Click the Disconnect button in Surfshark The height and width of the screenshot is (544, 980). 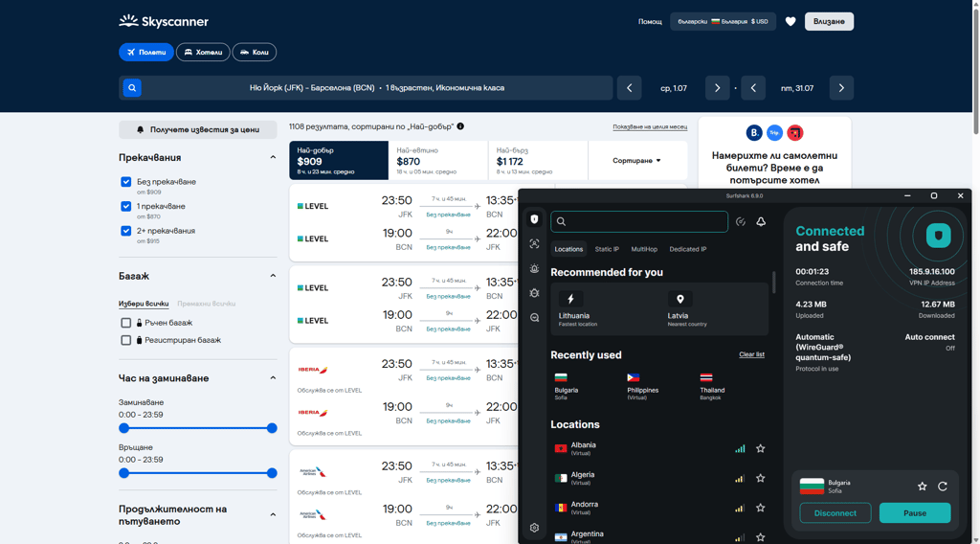(835, 512)
